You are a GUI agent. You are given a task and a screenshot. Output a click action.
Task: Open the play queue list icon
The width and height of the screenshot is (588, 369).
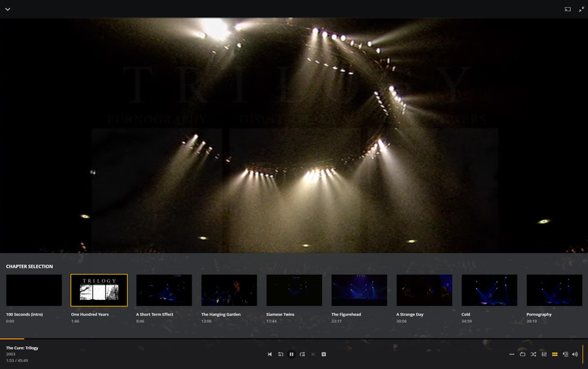coord(566,354)
